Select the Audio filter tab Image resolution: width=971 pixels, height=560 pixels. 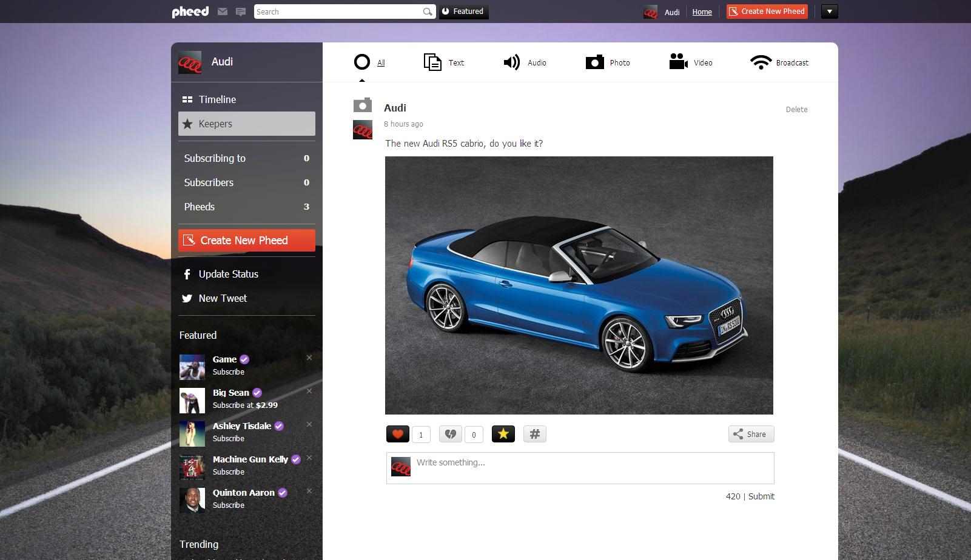pyautogui.click(x=525, y=62)
